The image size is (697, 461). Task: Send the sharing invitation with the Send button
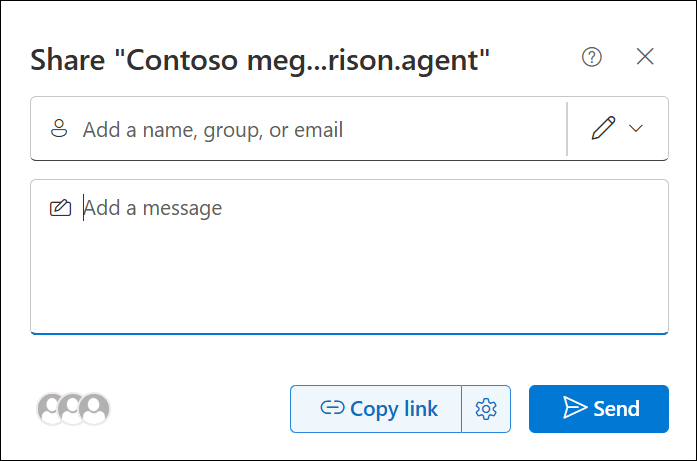tap(599, 409)
